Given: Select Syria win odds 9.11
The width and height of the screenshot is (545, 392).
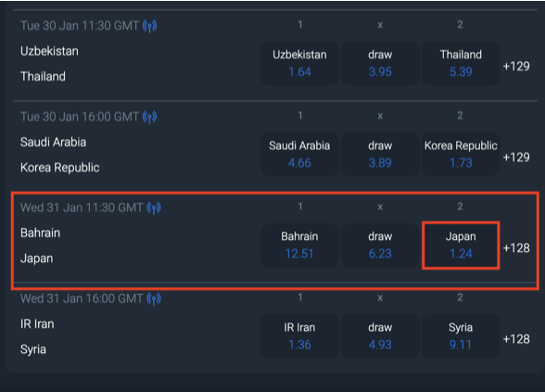Looking at the screenshot, I should tap(461, 336).
